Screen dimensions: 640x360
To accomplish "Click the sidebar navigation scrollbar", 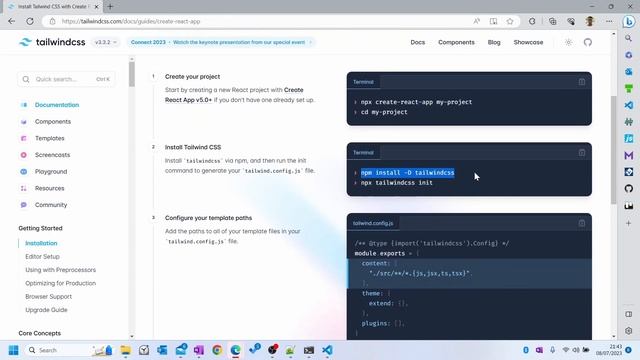I will pos(131,74).
